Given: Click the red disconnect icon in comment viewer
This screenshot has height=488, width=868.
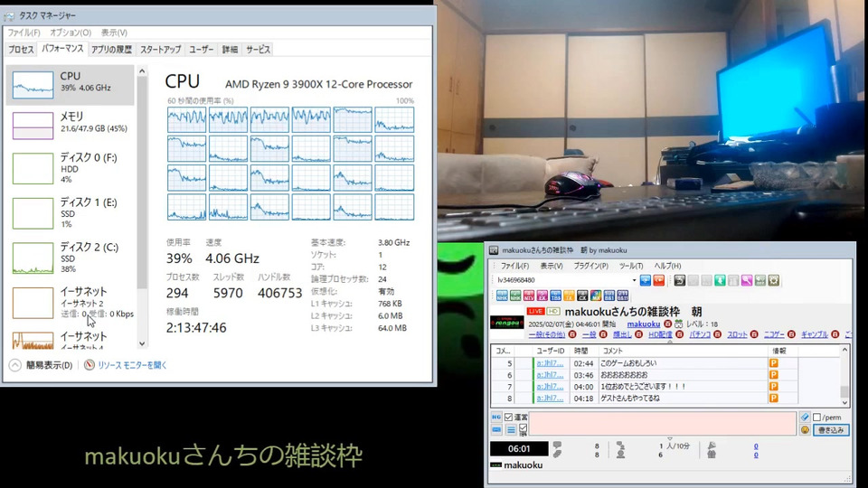Looking at the screenshot, I should pyautogui.click(x=659, y=280).
